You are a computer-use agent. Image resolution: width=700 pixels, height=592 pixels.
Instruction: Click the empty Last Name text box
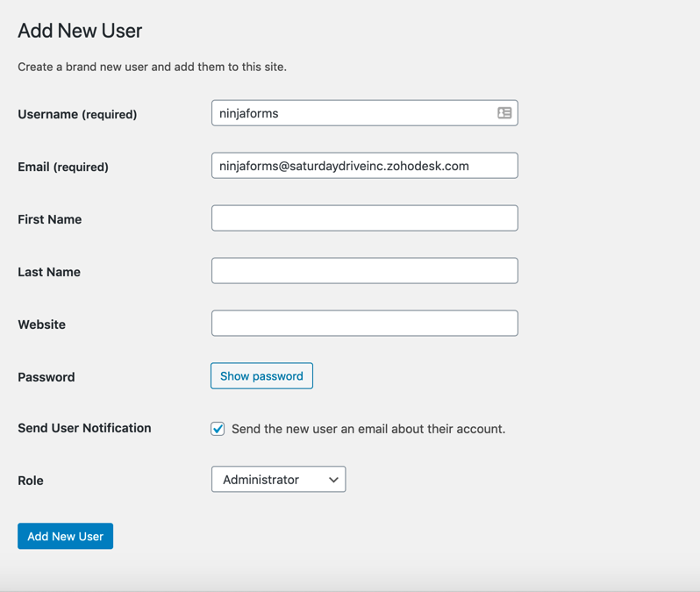pyautogui.click(x=364, y=271)
